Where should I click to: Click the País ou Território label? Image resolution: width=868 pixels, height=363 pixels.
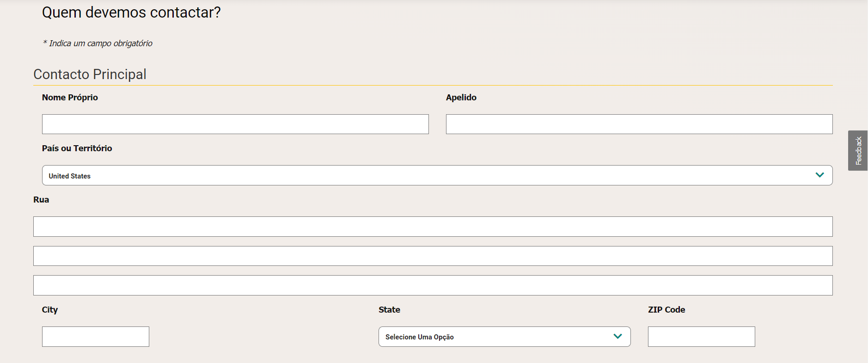(77, 148)
